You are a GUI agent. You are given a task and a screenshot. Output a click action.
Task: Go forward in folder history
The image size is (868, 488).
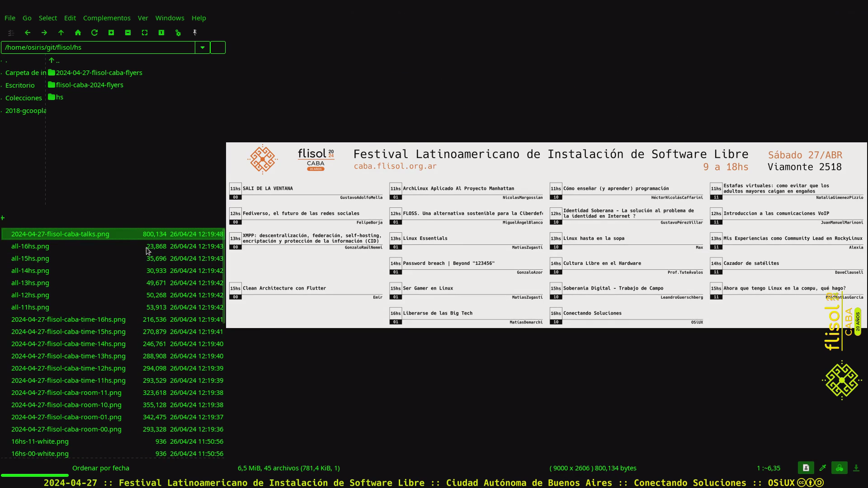[x=44, y=33]
